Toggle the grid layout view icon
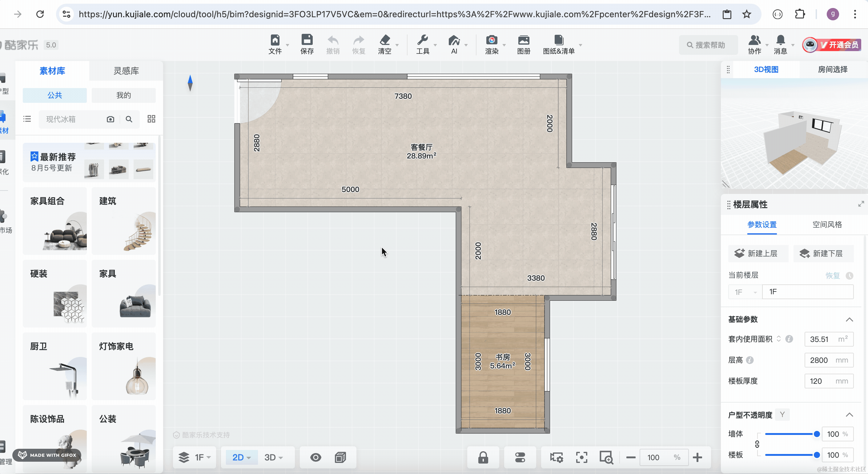 click(x=151, y=119)
